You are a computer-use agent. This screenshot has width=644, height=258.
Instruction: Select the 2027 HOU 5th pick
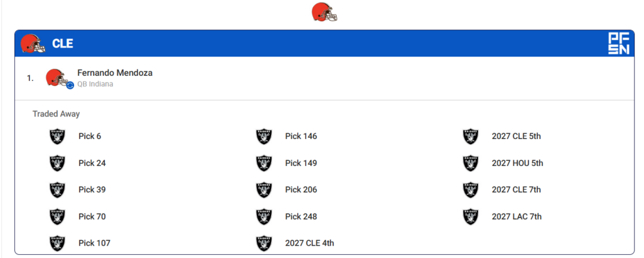(518, 163)
